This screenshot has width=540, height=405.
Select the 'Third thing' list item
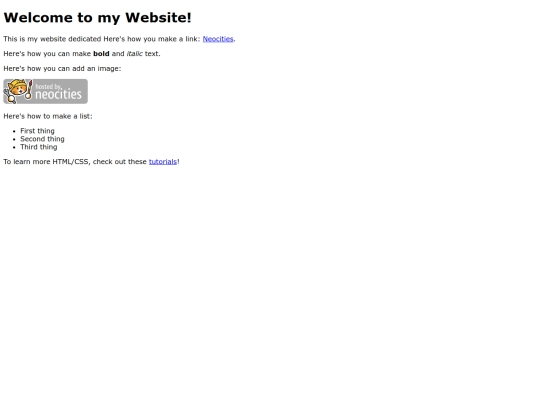tap(39, 147)
